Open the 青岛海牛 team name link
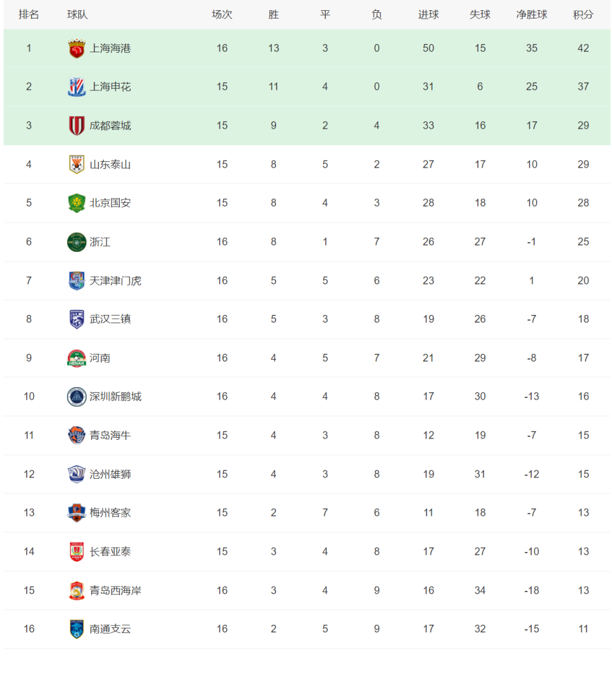Image resolution: width=612 pixels, height=700 pixels. pyautogui.click(x=110, y=435)
